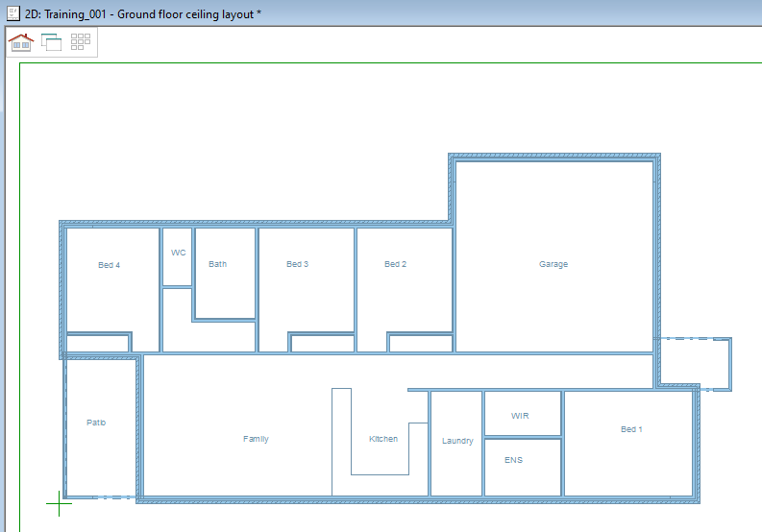Select the 'ENS' room label

coord(514,460)
